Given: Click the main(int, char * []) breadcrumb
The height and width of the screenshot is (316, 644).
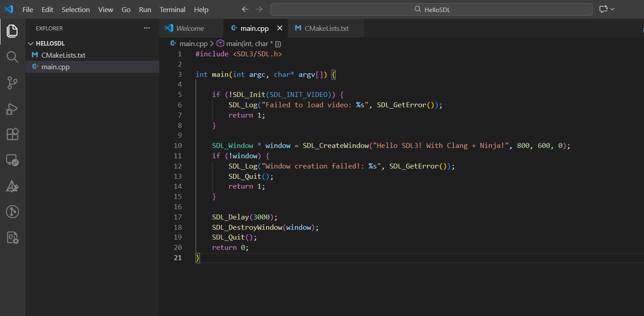Looking at the screenshot, I should 253,44.
